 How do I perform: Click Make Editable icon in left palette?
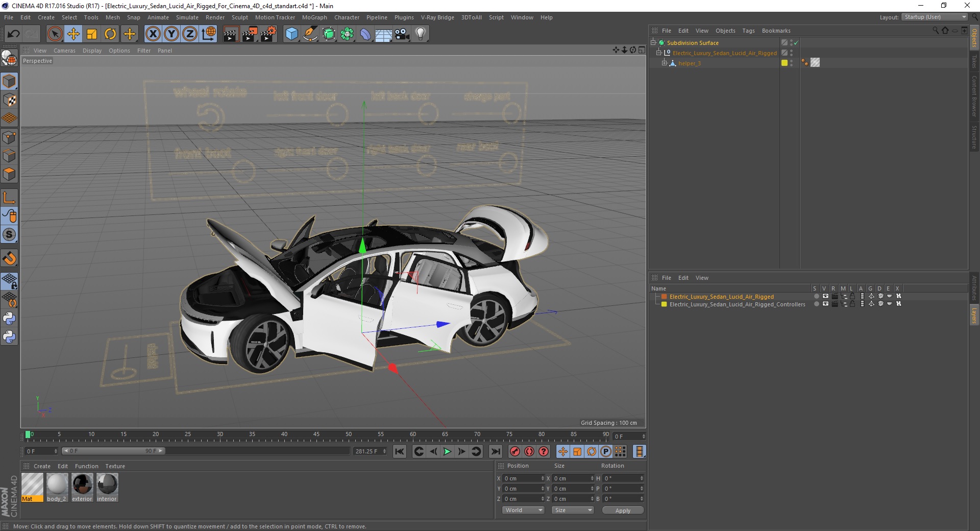pos(9,59)
